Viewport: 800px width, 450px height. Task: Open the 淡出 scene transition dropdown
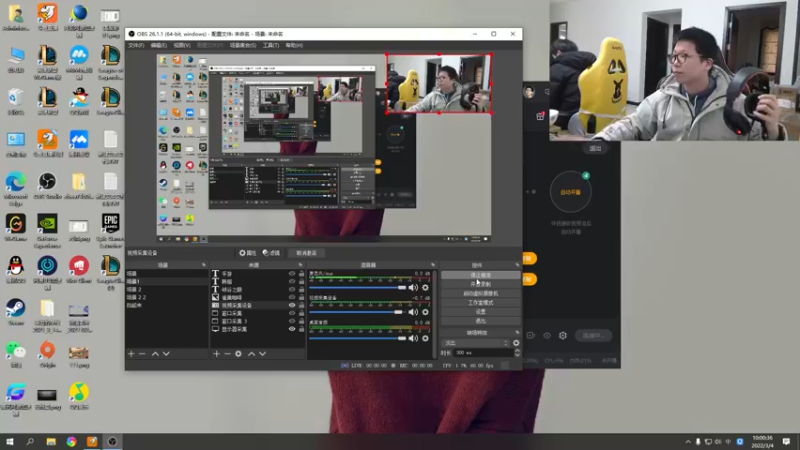tap(476, 343)
